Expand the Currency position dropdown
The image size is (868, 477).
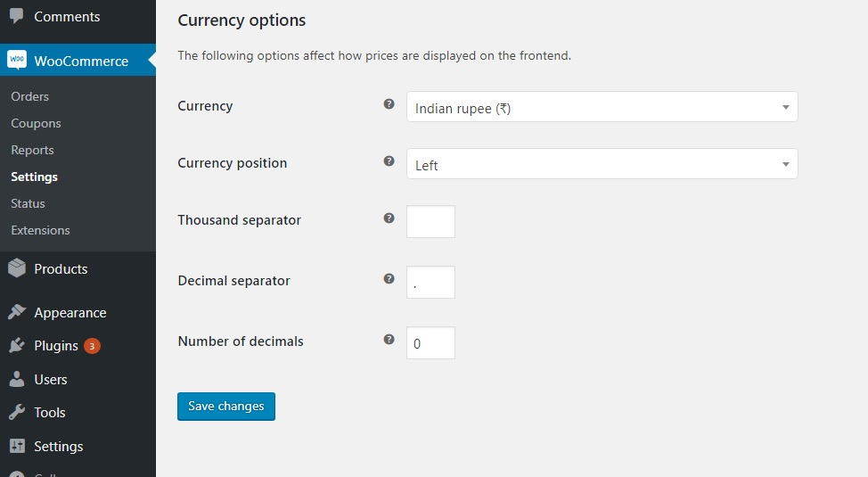click(x=602, y=165)
